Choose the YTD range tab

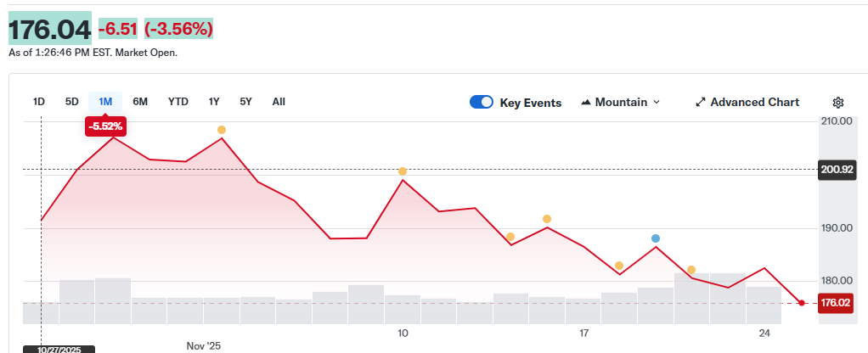(x=178, y=102)
